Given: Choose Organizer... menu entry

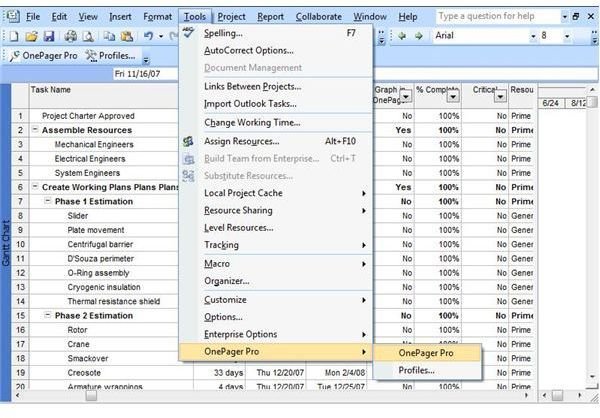Looking at the screenshot, I should click(276, 281).
